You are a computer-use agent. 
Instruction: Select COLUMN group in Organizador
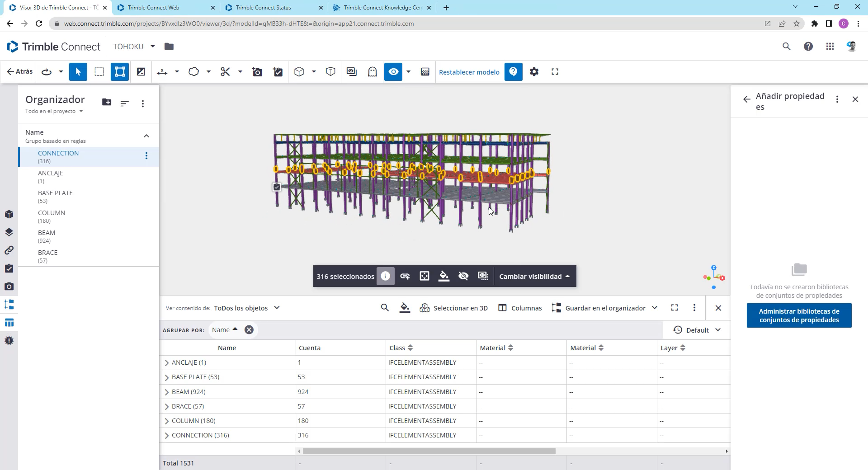(x=89, y=216)
